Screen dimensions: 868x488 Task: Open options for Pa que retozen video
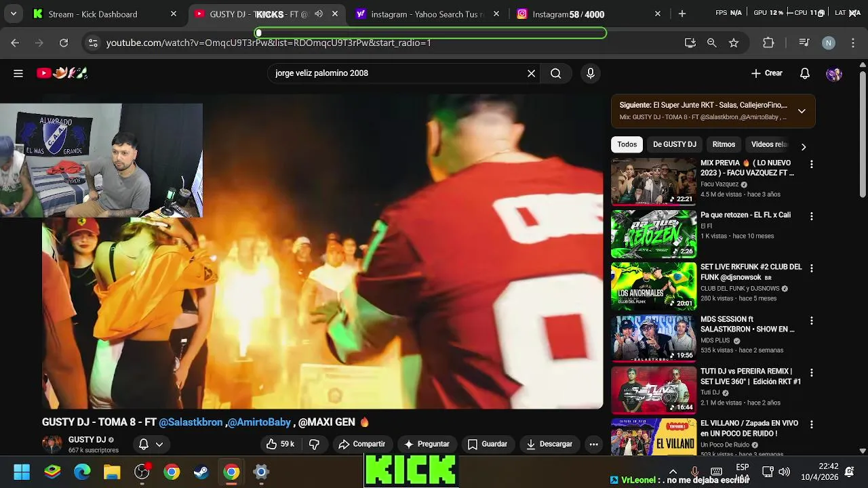(811, 216)
